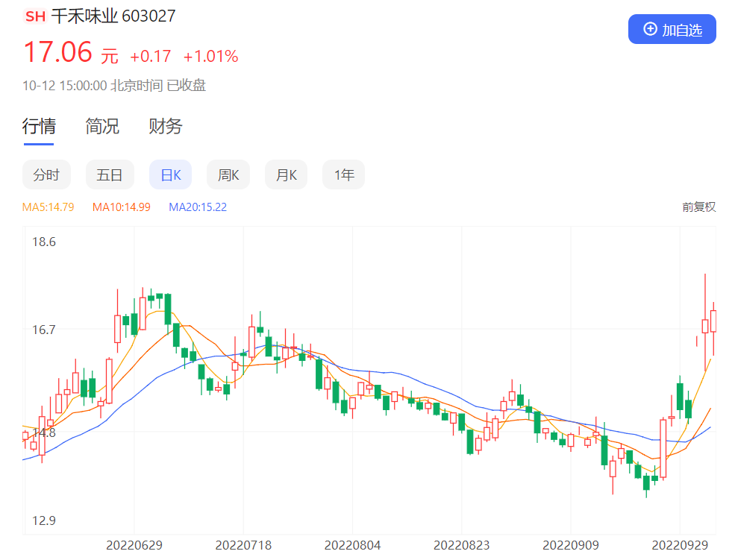Viewport: 735px width, 560px height.
Task: Open the 财务 tab
Action: pos(166,127)
